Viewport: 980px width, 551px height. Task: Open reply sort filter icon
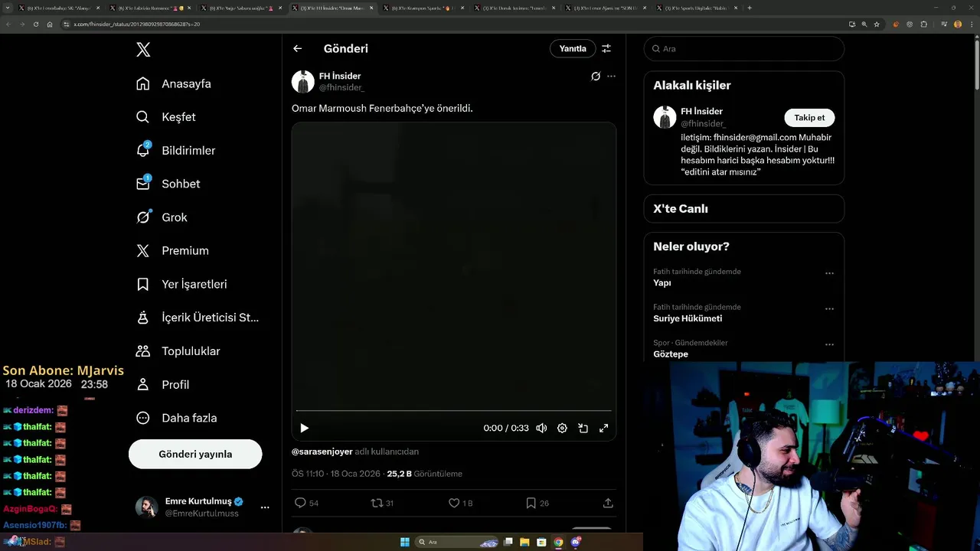pyautogui.click(x=606, y=48)
